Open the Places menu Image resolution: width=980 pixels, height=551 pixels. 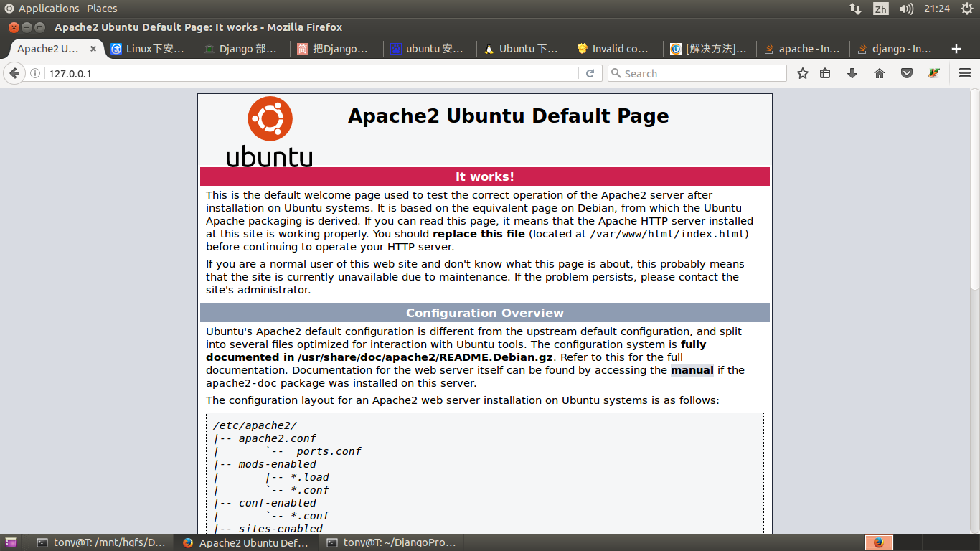102,9
